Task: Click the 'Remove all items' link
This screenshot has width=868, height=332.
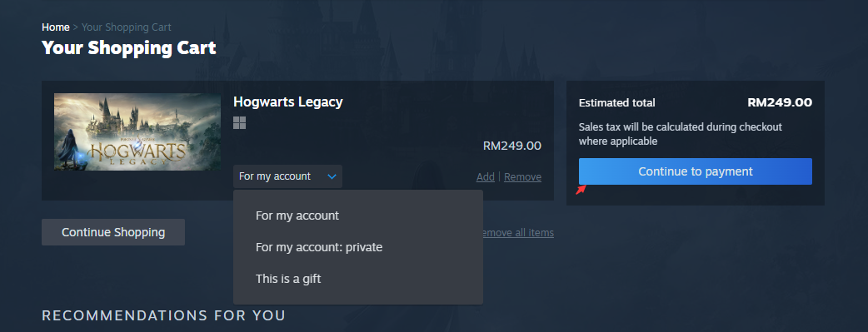Action: pos(518,232)
